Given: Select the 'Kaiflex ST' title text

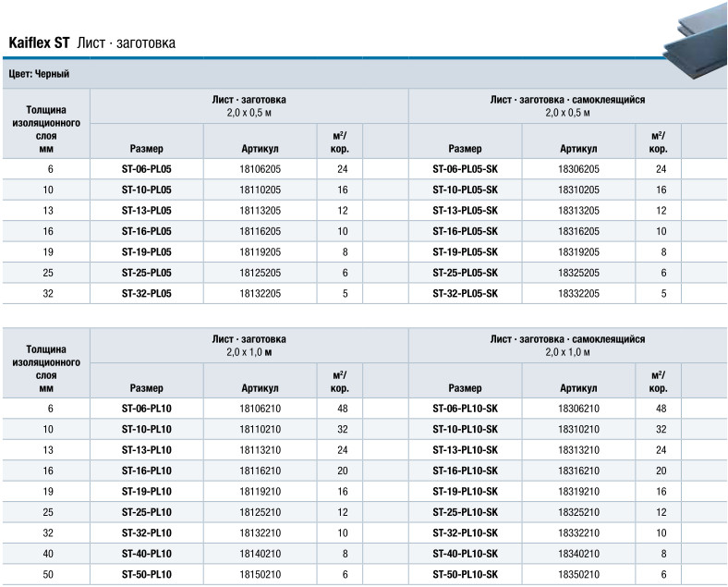Looking at the screenshot, I should [x=39, y=43].
